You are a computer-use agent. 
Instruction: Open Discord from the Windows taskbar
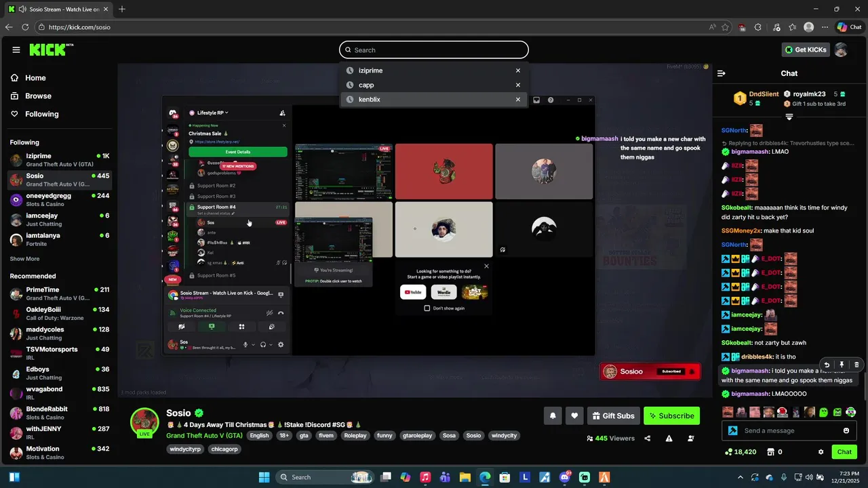564,477
